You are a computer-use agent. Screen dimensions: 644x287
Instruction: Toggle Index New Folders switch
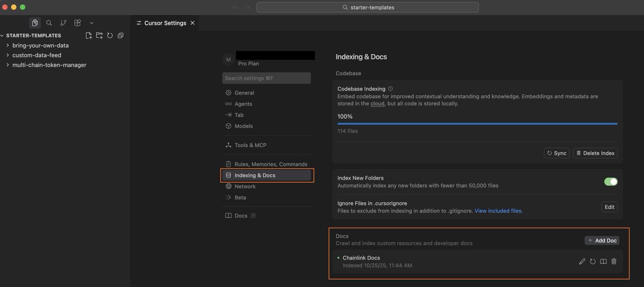(x=611, y=182)
